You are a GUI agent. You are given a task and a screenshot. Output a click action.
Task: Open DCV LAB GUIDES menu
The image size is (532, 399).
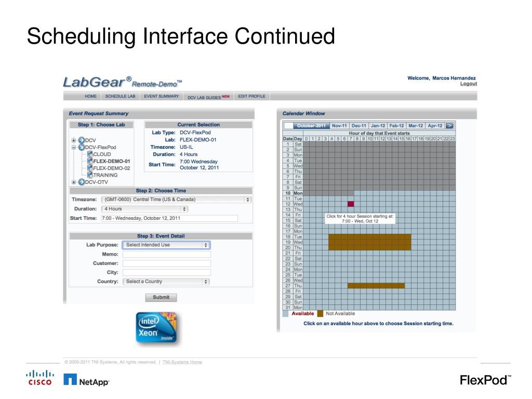(208, 97)
